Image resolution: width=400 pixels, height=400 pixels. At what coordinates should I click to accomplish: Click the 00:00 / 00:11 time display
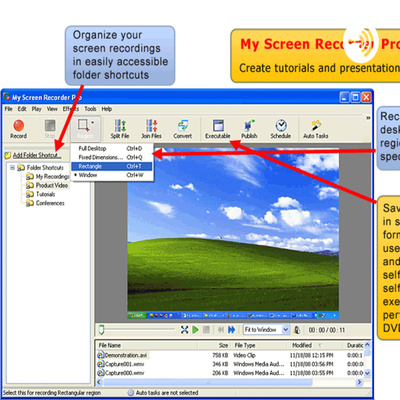coord(327,330)
